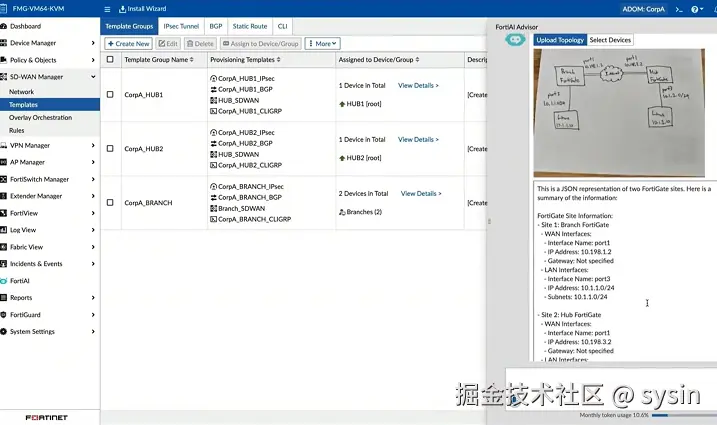Switch to the Template Groups tab
This screenshot has height=425, width=717.
pyautogui.click(x=129, y=27)
